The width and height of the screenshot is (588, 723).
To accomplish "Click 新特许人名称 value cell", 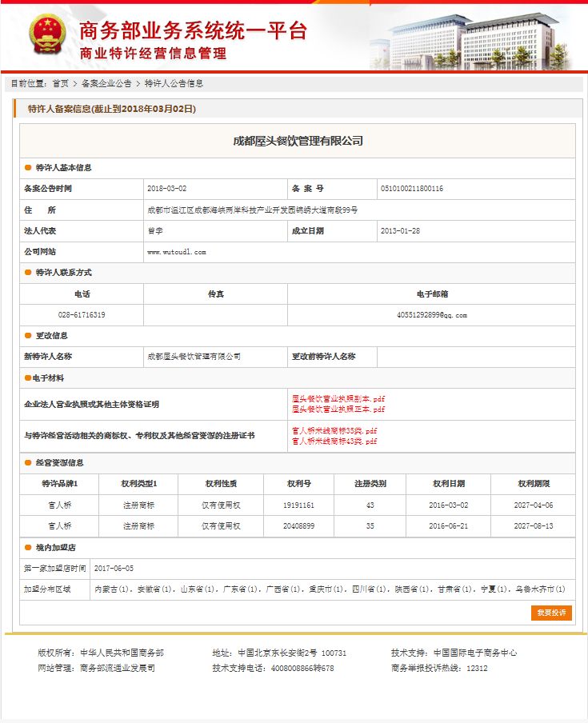I will coord(215,357).
